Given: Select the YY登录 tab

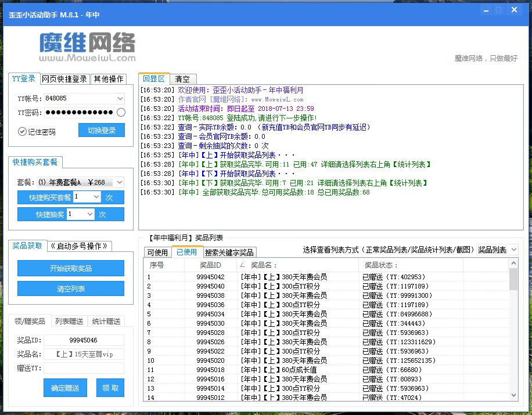Looking at the screenshot, I should [x=24, y=78].
